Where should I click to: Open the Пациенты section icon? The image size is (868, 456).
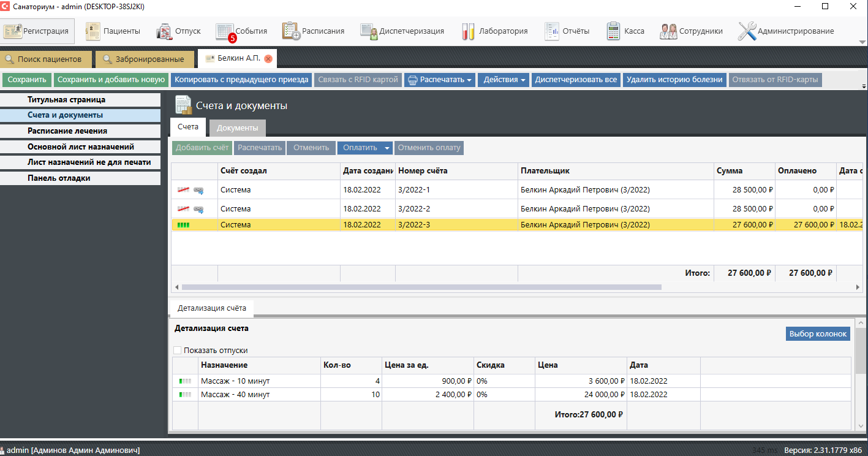[x=93, y=31]
